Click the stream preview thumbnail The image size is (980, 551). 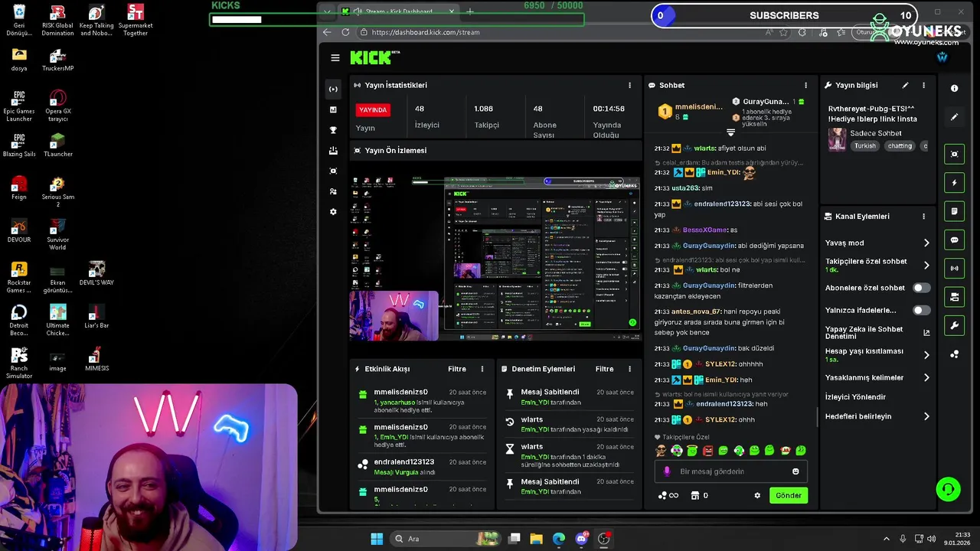point(495,258)
